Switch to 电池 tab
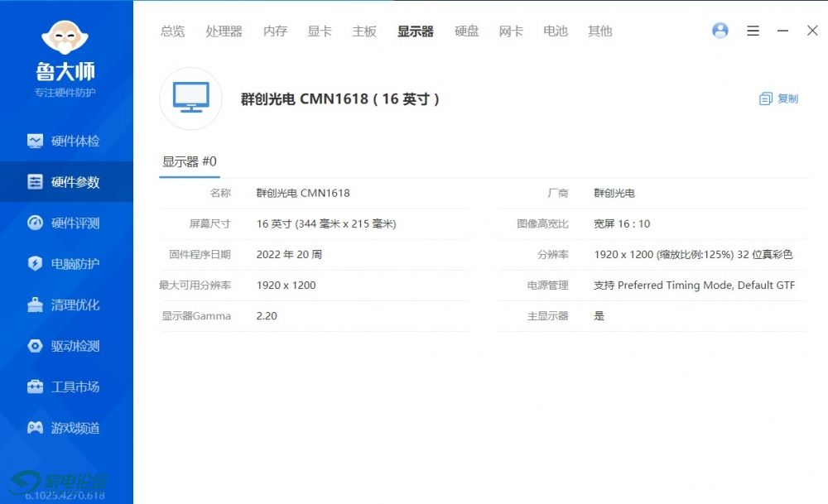Screen dimensions: 828x504 tap(555, 31)
